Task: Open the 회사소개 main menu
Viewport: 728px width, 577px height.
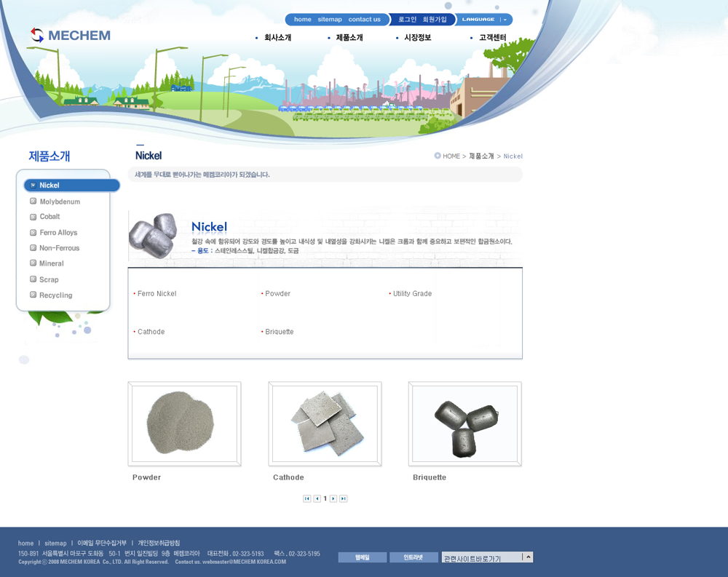Action: [277, 38]
